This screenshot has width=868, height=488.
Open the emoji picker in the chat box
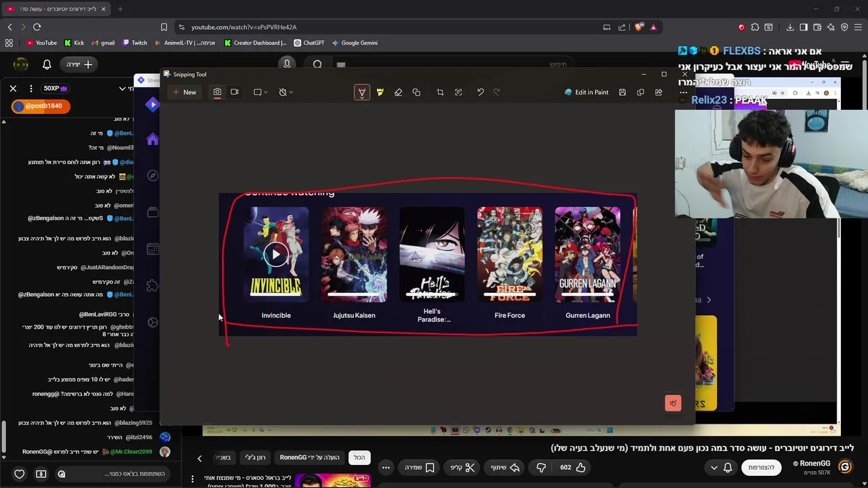62,474
